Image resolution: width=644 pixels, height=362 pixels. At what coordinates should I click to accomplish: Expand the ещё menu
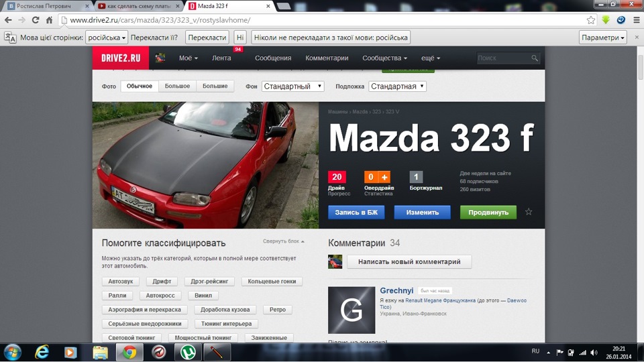coord(431,58)
